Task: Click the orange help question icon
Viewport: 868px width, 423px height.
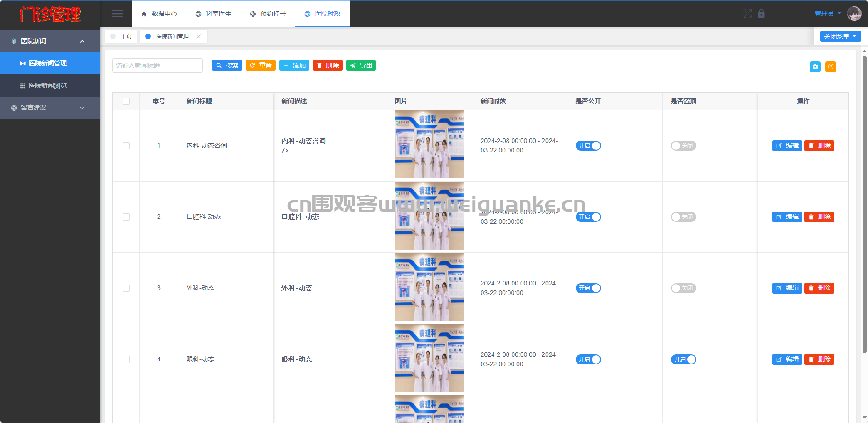Action: [x=831, y=67]
